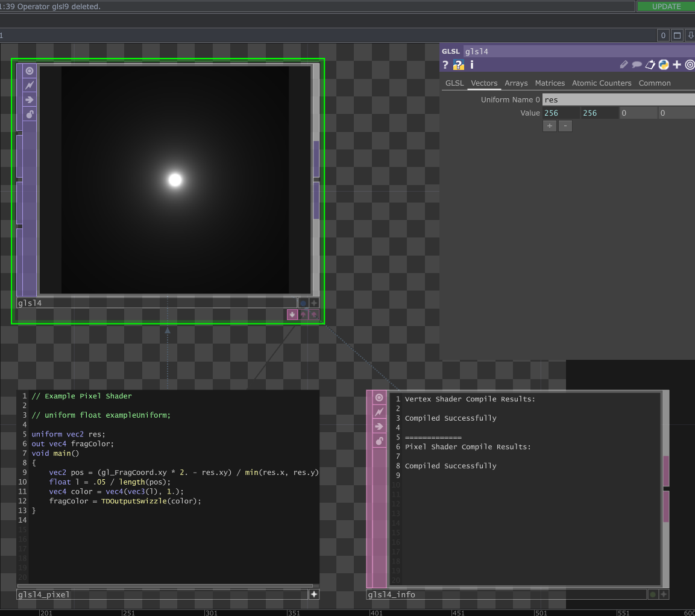Screen dimensions: 695x616
Task: Show operator info 'i' icon
Action: point(472,65)
